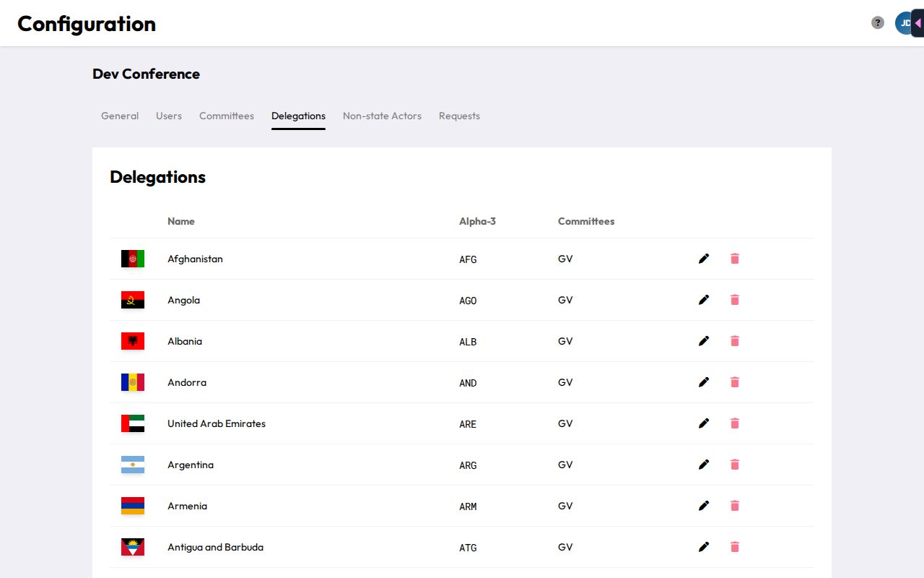
Task: Delete the Antigua and Barbuda delegation
Action: (735, 547)
